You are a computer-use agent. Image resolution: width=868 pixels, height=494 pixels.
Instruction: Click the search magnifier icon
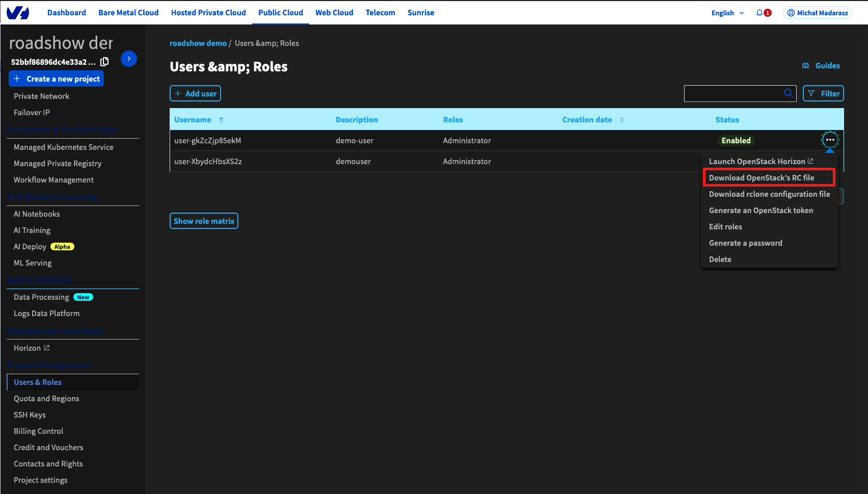tap(789, 93)
